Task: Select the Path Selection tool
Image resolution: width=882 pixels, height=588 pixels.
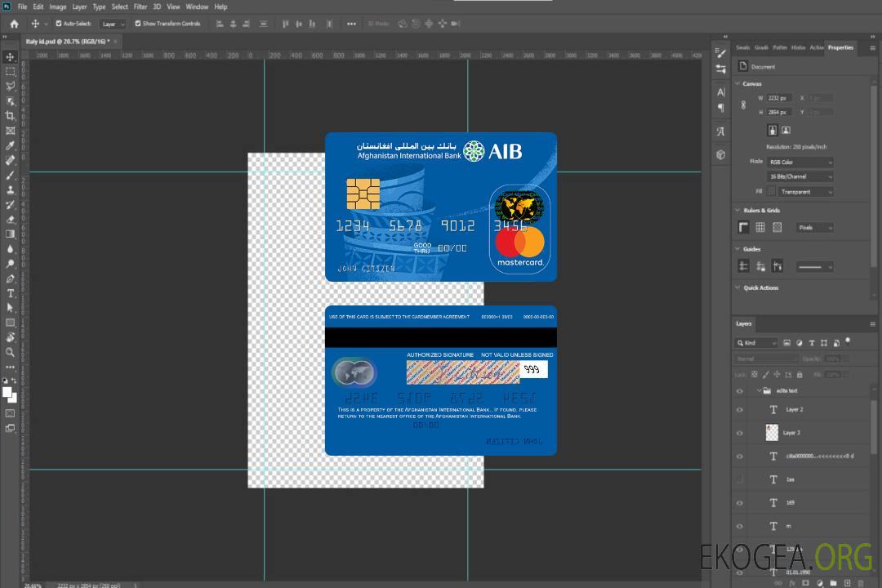Action: pos(10,308)
